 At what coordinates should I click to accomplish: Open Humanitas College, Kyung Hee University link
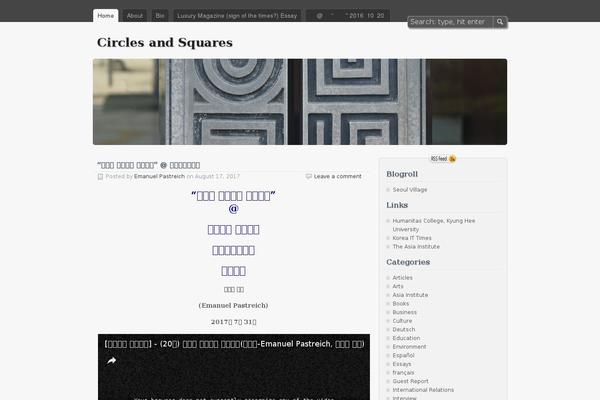(x=434, y=225)
